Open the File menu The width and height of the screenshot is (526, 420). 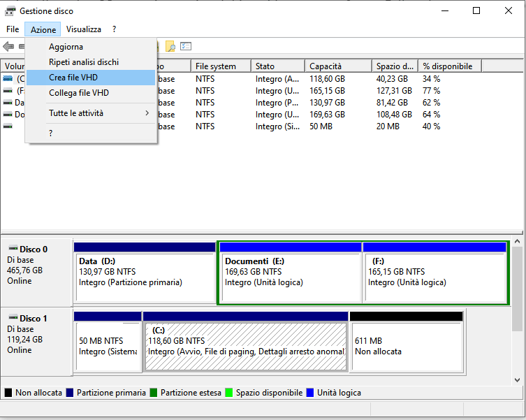(x=13, y=29)
